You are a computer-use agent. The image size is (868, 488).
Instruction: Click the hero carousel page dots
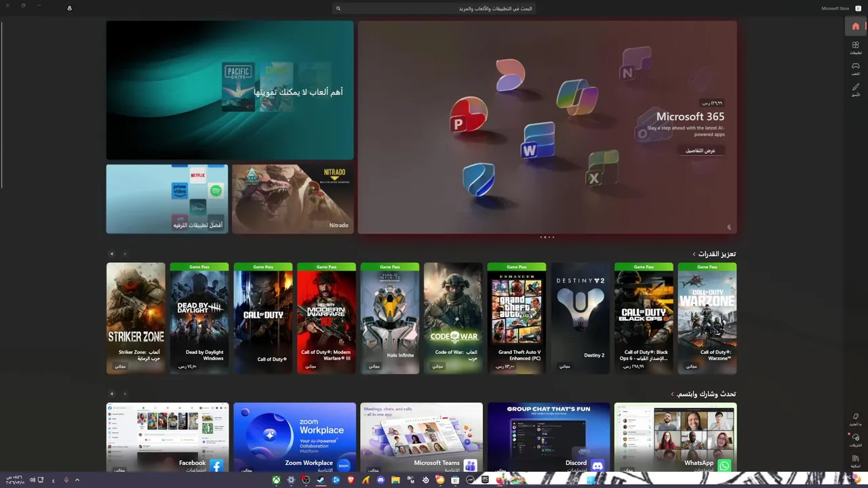547,237
